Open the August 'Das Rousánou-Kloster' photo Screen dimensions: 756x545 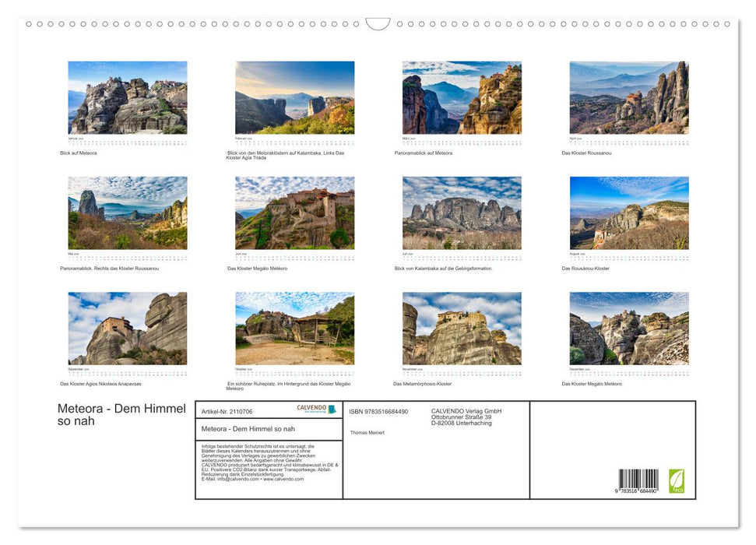629,213
